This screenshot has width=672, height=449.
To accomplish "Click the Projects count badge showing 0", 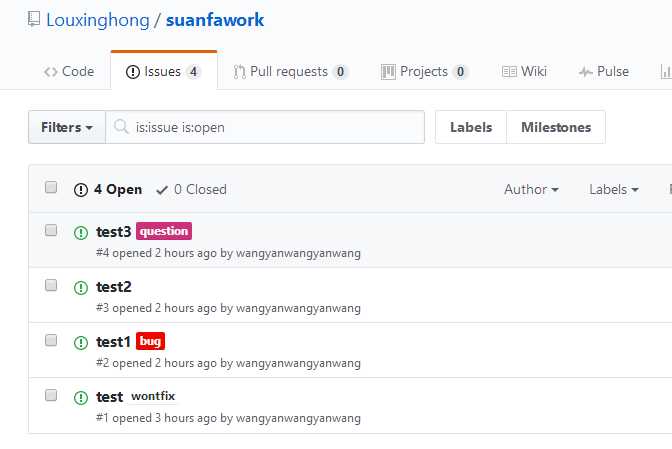I will (x=460, y=72).
